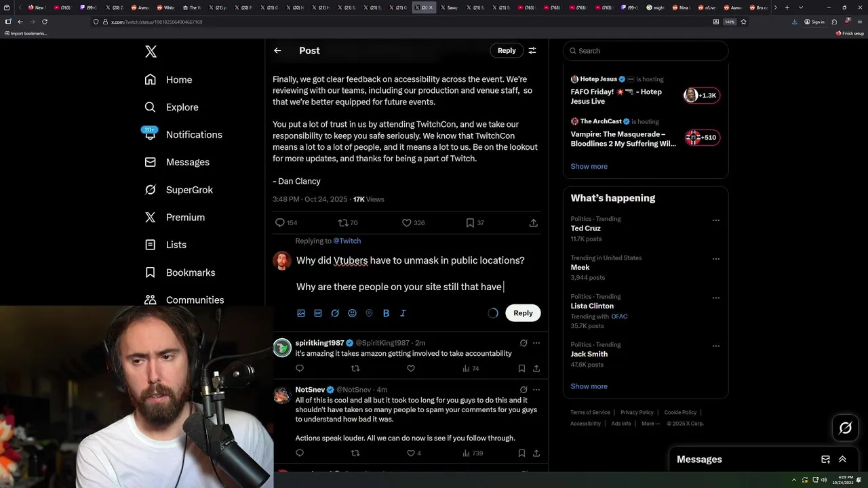The width and height of the screenshot is (868, 488).
Task: Compose new message in Messages drawer
Action: pyautogui.click(x=825, y=460)
